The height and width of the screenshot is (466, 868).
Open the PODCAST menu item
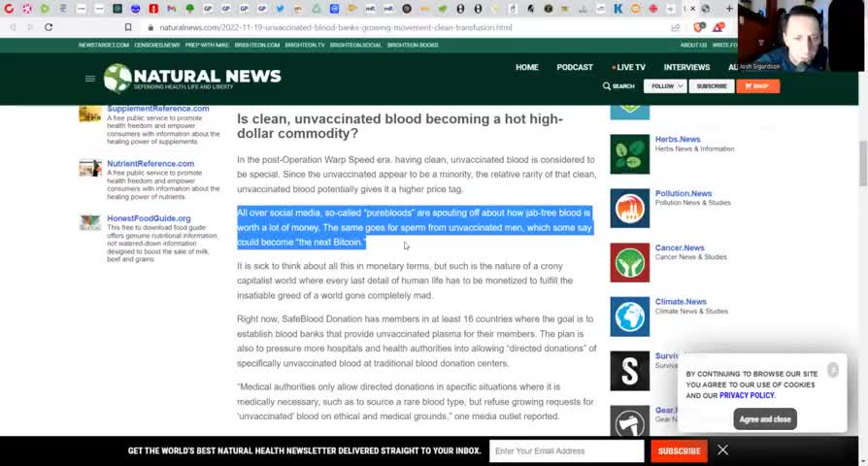[x=575, y=67]
